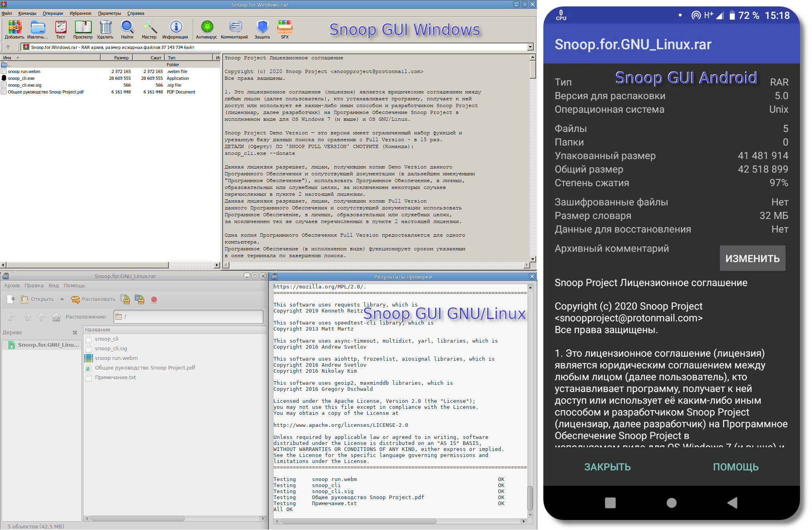Tap ЗАКРЫТЬ in the Android dialog
Image resolution: width=812 pixels, height=530 pixels.
pyautogui.click(x=607, y=467)
